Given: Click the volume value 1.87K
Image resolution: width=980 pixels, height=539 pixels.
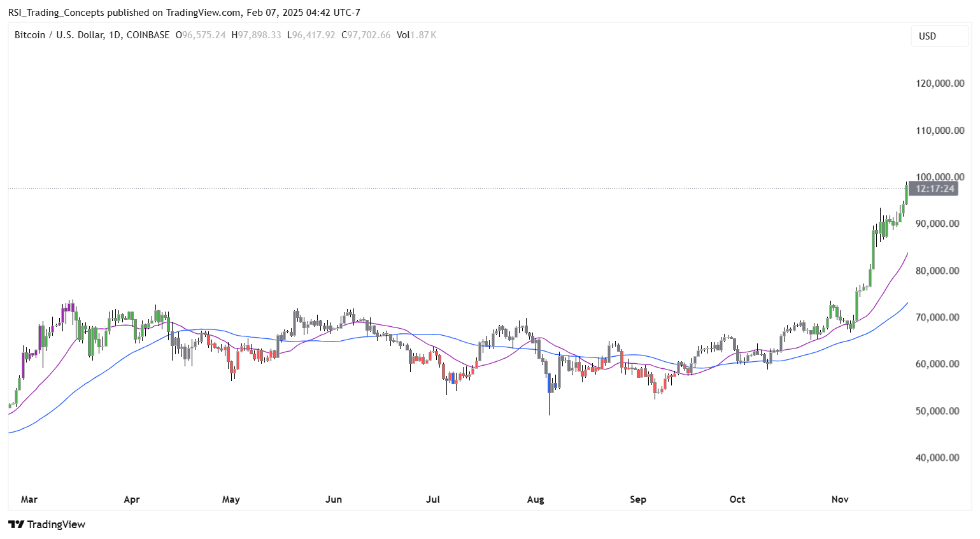Looking at the screenshot, I should (x=423, y=35).
